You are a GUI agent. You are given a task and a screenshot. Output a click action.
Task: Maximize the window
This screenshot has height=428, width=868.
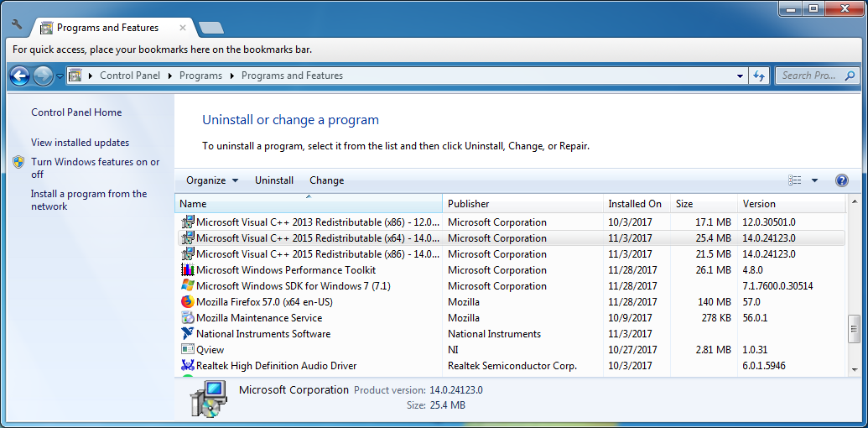813,8
